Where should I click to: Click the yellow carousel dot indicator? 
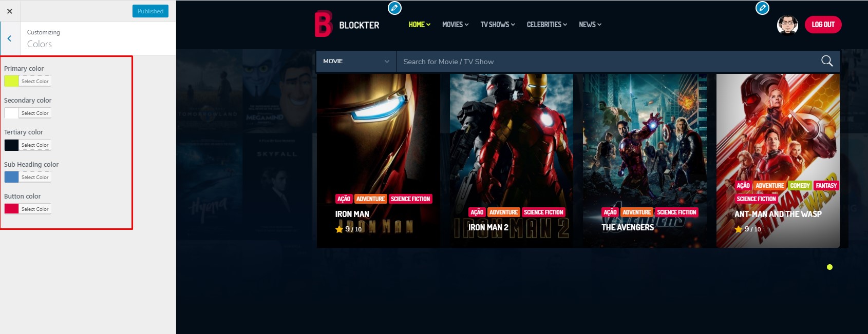pos(829,267)
